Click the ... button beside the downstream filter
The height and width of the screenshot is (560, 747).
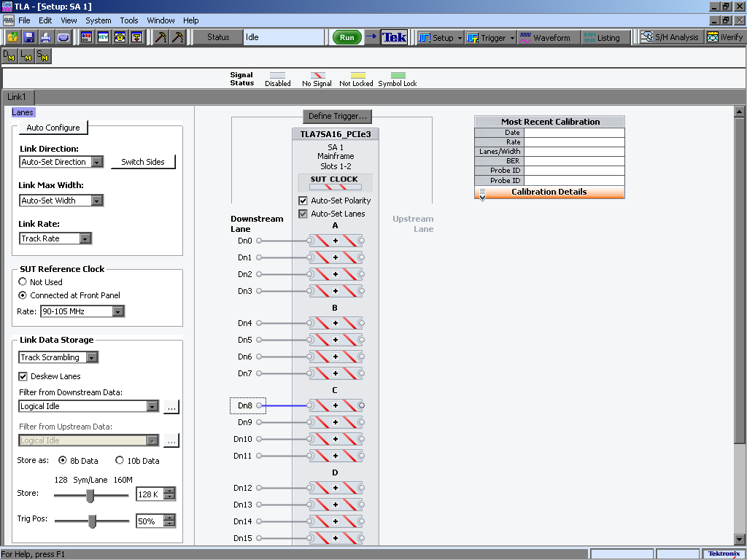[x=171, y=407]
